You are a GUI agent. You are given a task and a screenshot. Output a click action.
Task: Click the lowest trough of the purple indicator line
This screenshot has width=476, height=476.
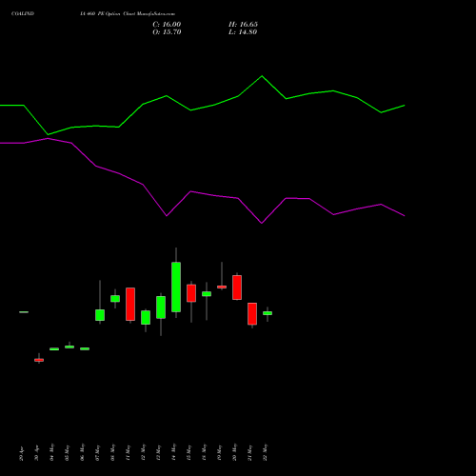coord(262,223)
